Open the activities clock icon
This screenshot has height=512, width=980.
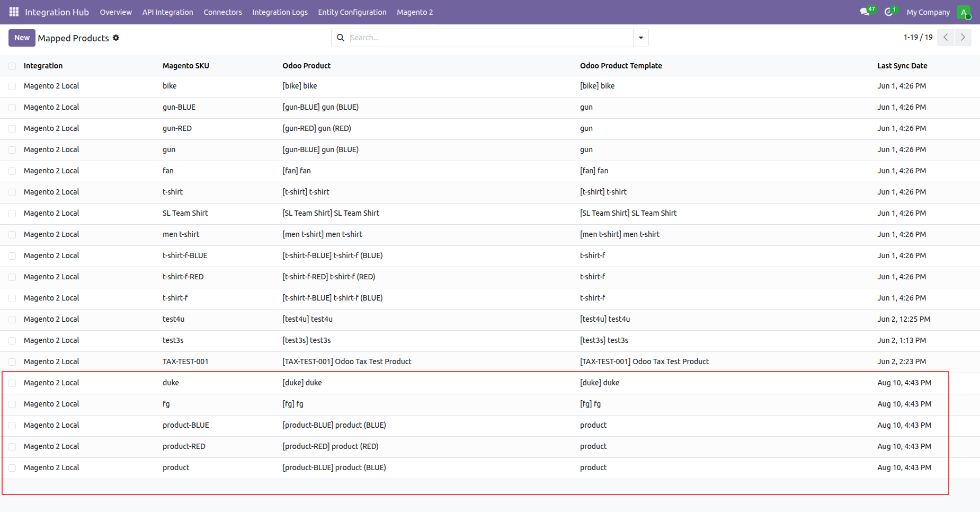pos(888,12)
